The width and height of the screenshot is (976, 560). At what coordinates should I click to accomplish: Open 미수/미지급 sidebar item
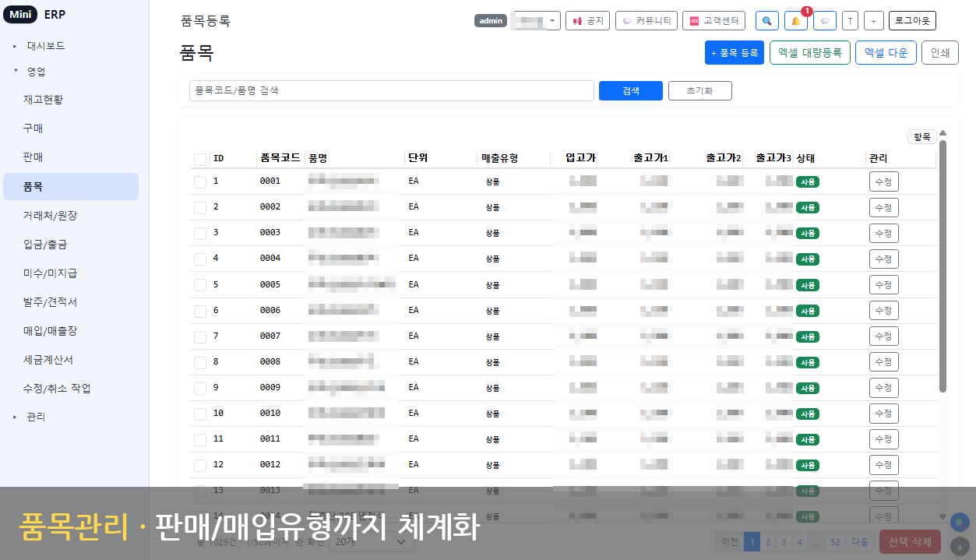tap(50, 273)
